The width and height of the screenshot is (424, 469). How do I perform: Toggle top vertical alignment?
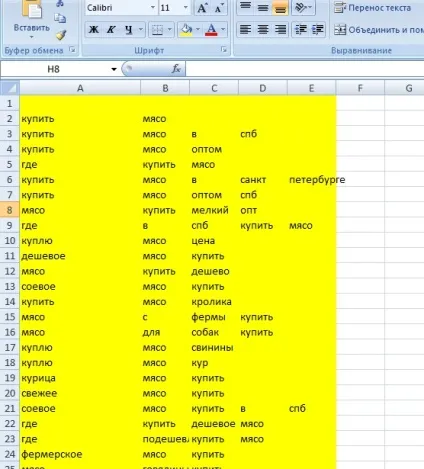coord(246,7)
